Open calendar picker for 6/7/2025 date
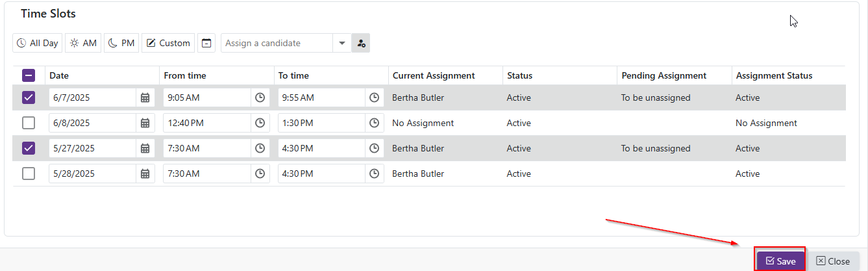 click(145, 97)
